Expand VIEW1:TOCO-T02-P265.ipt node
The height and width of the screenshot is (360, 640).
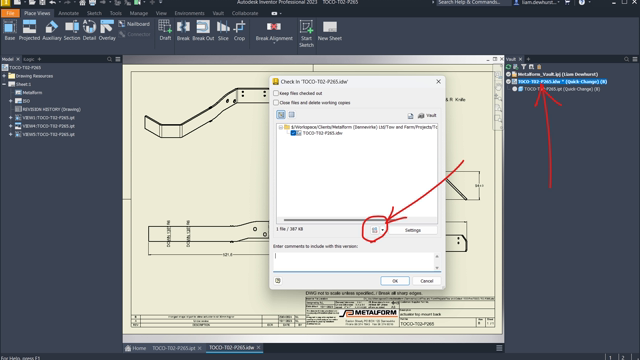11,118
